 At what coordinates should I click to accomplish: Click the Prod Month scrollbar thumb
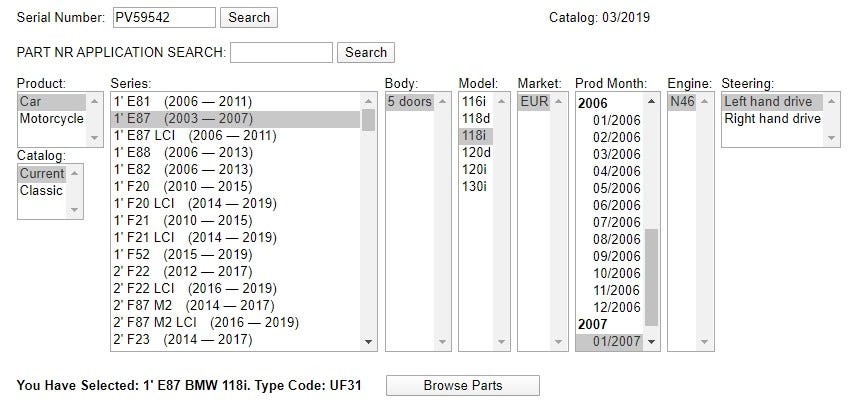(x=652, y=277)
